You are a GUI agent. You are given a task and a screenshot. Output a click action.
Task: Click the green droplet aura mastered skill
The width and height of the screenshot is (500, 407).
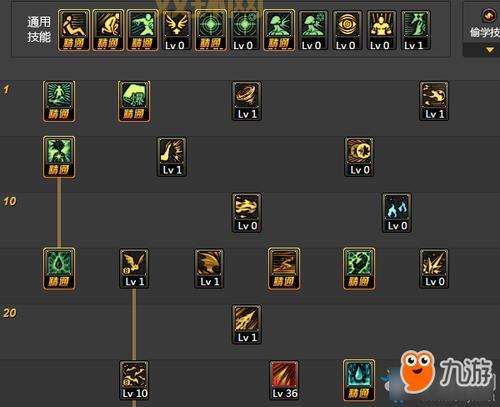click(59, 268)
